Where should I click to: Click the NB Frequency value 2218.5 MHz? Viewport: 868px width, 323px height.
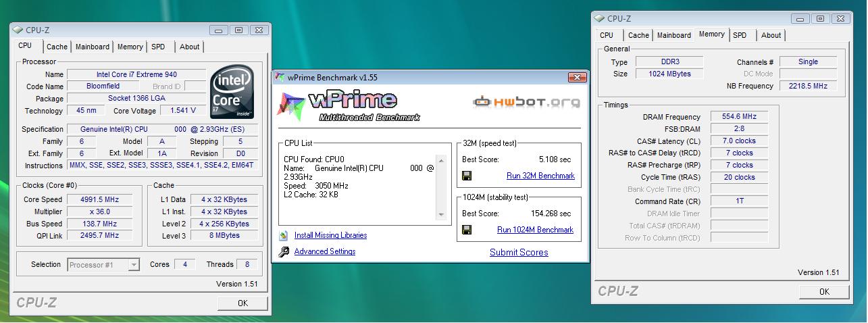pos(808,86)
